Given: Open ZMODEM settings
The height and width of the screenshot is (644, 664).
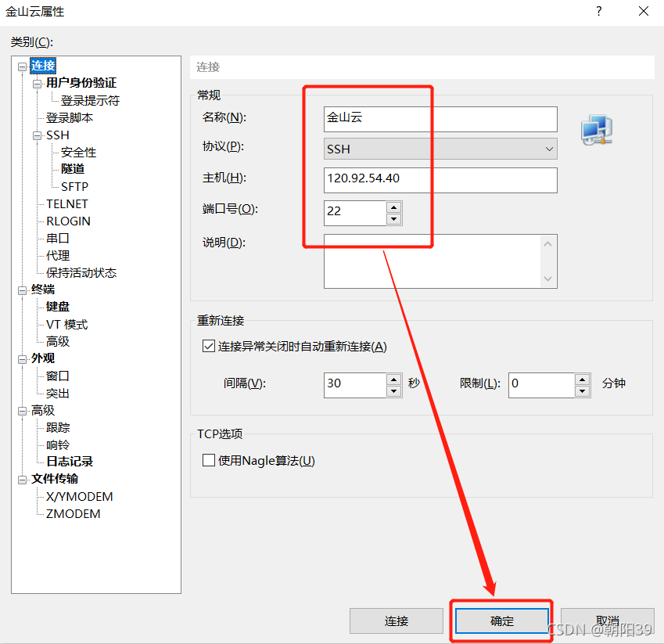Looking at the screenshot, I should (74, 513).
